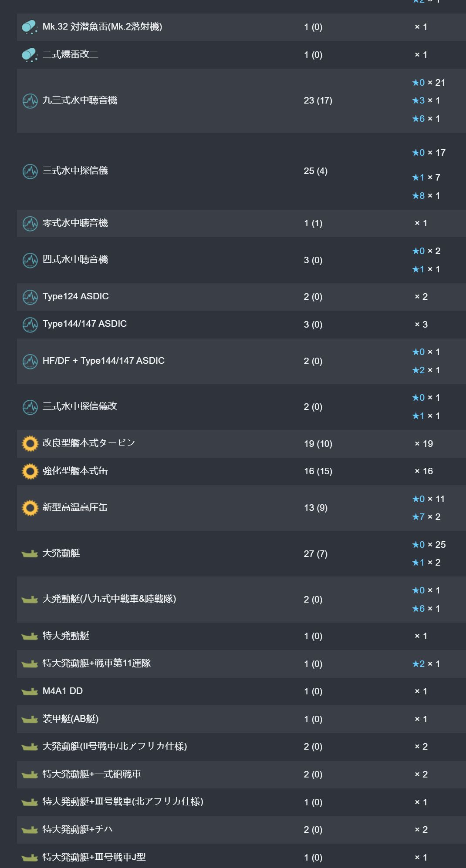Click depth charge icon beside Mk.32 対潜魚雷
Image resolution: width=466 pixels, height=868 pixels.
point(30,27)
